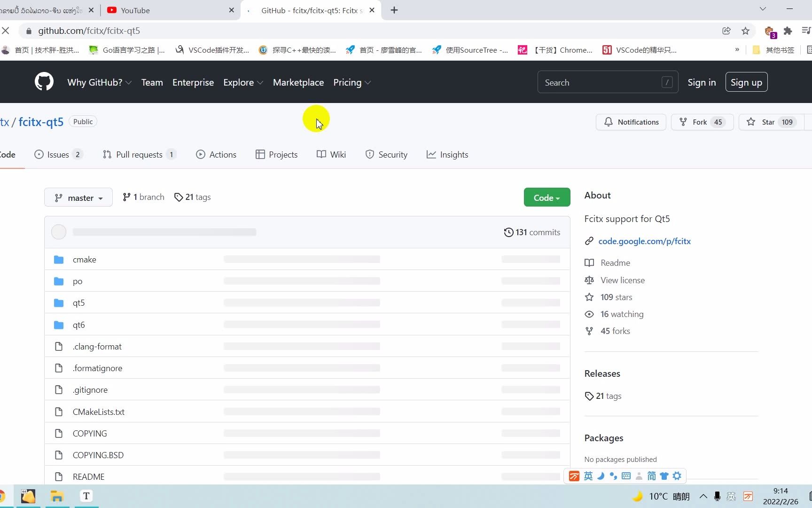Screen dimensions: 812x508
Task: Expand the hidden bookmarks chevron
Action: point(737,50)
